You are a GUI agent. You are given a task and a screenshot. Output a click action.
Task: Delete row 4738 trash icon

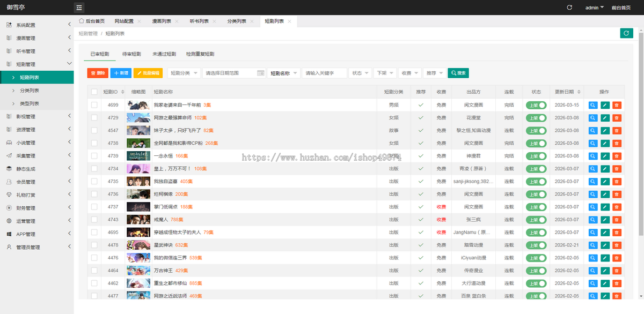[x=617, y=143]
